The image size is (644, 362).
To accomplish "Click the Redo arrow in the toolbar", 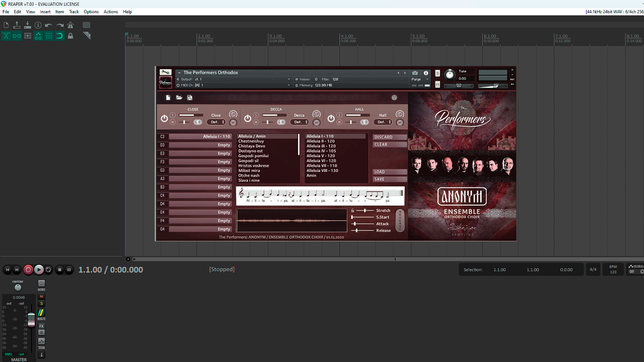I will coord(60,25).
